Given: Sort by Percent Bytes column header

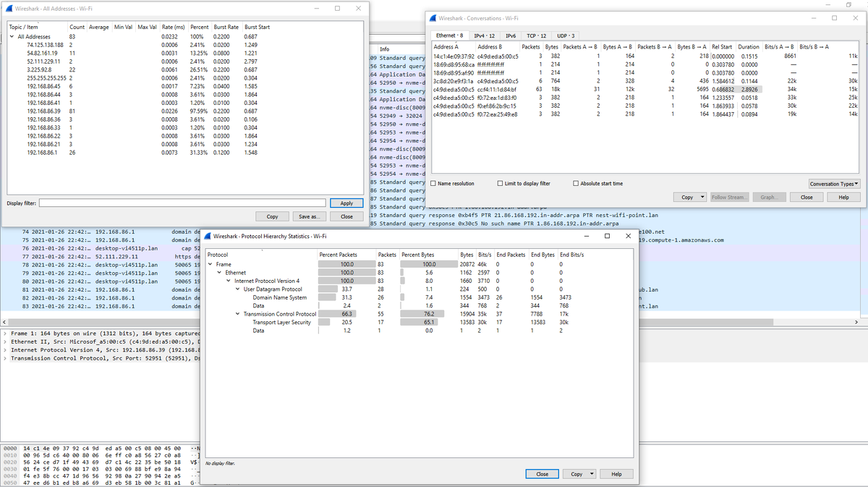Looking at the screenshot, I should (417, 255).
